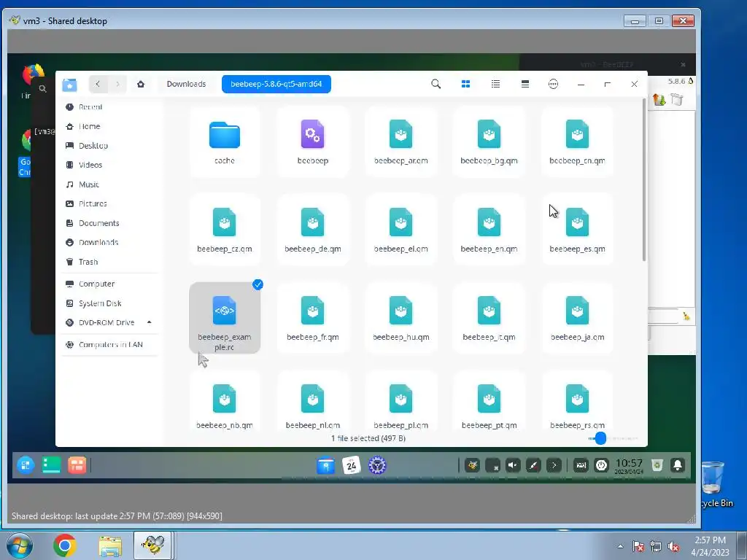Select the beebeep_cn.qm file

577,142
